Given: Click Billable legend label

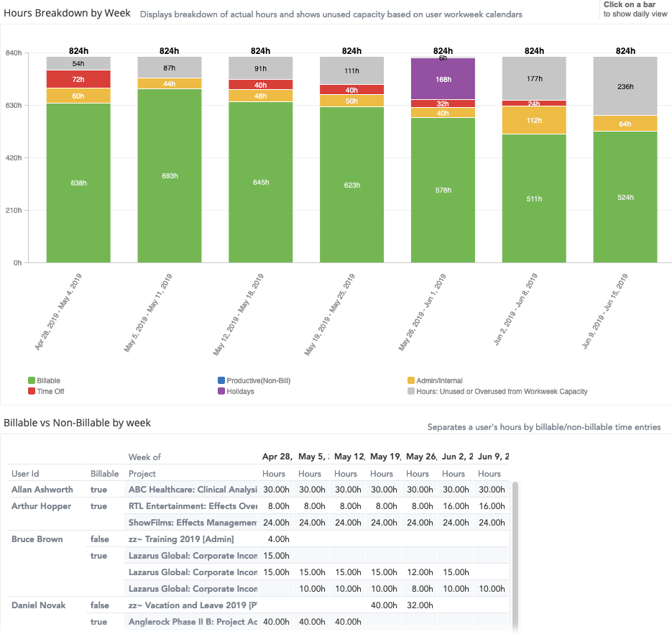Looking at the screenshot, I should click(48, 380).
